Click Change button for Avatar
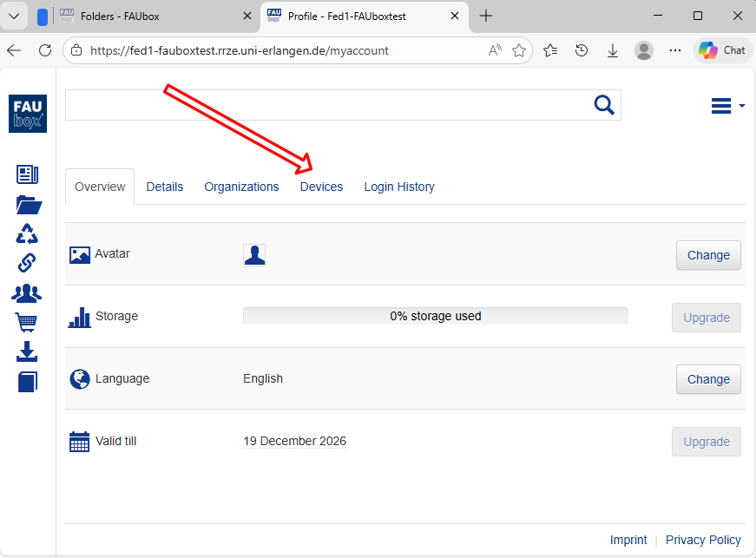The image size is (756, 558). tap(708, 255)
